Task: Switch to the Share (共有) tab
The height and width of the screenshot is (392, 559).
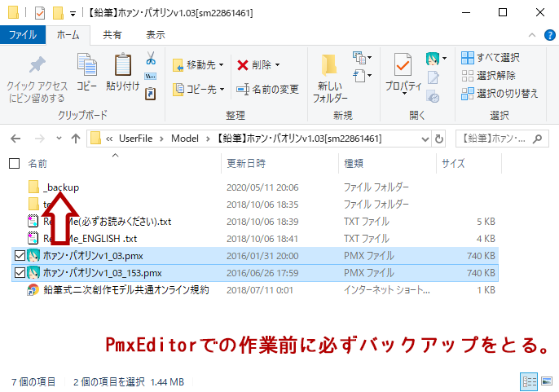Action: (x=112, y=35)
